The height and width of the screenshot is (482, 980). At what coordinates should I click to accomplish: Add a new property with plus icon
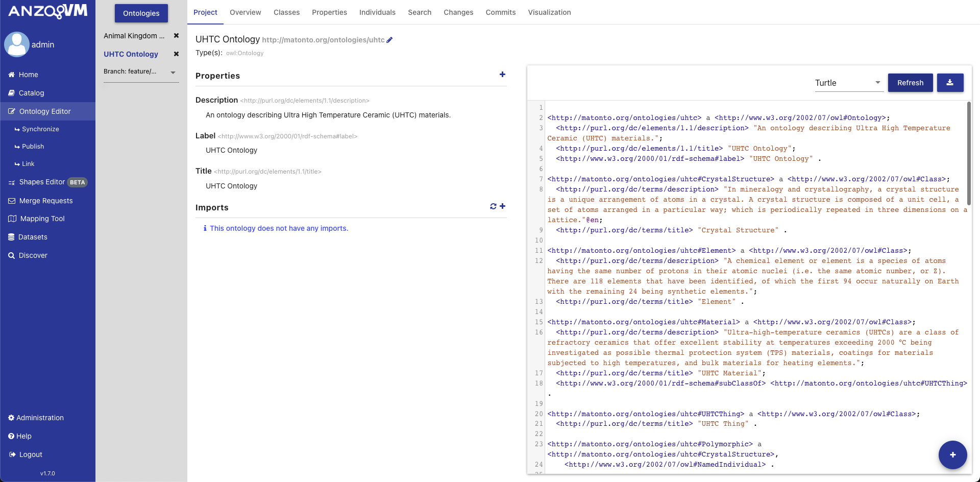click(502, 74)
